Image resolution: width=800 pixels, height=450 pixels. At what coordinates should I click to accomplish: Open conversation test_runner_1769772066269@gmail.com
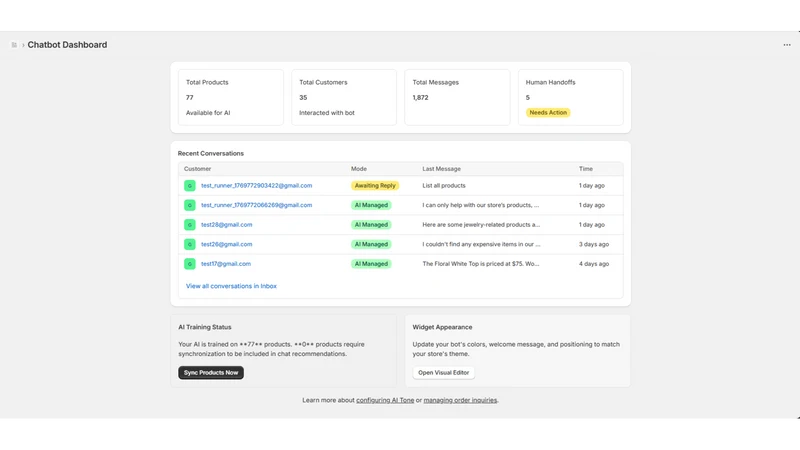point(256,205)
